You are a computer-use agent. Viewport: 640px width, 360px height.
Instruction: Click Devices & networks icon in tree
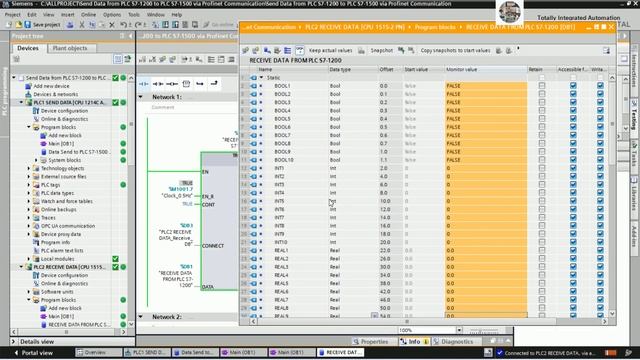coord(28,94)
